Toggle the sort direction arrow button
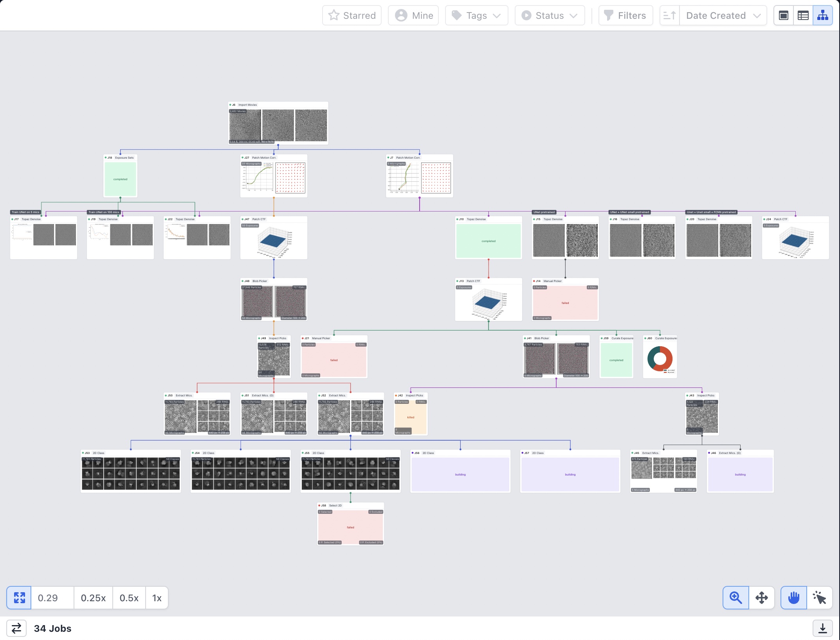This screenshot has width=840, height=640. tap(669, 16)
